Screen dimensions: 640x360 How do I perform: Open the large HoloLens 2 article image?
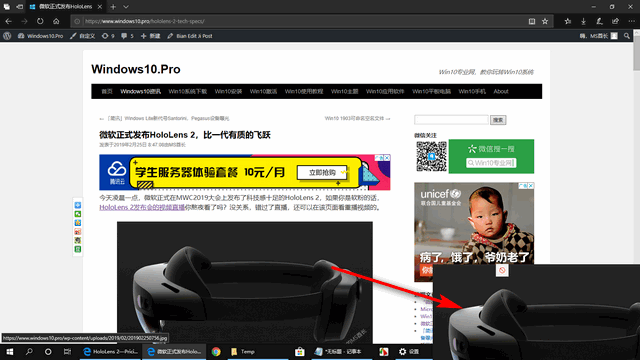(x=244, y=282)
